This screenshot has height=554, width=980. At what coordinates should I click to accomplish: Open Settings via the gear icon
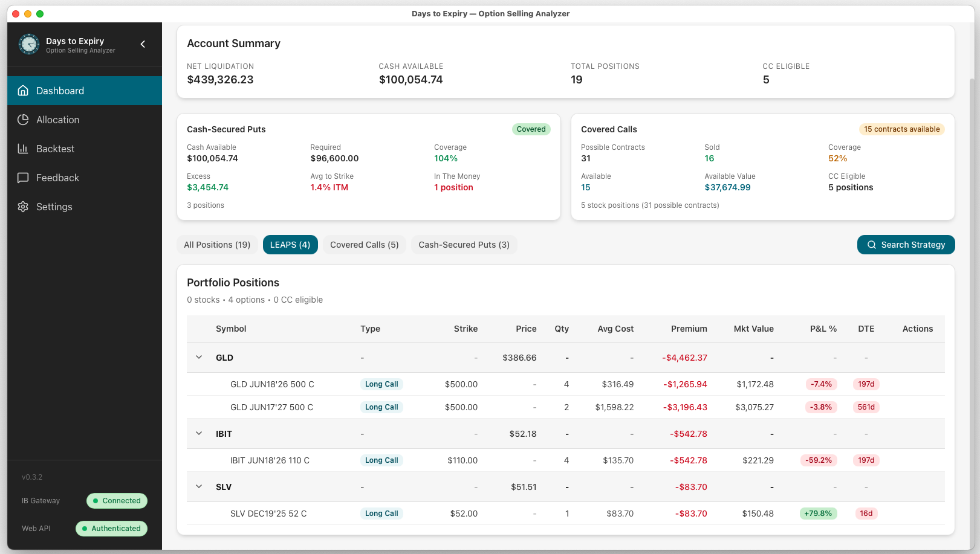coord(23,206)
